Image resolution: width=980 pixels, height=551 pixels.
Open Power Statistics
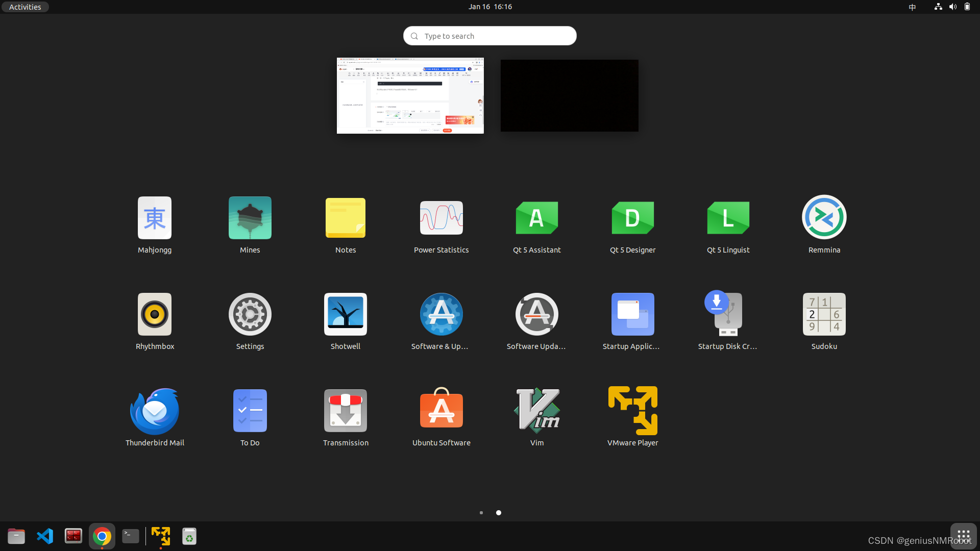pyautogui.click(x=441, y=224)
